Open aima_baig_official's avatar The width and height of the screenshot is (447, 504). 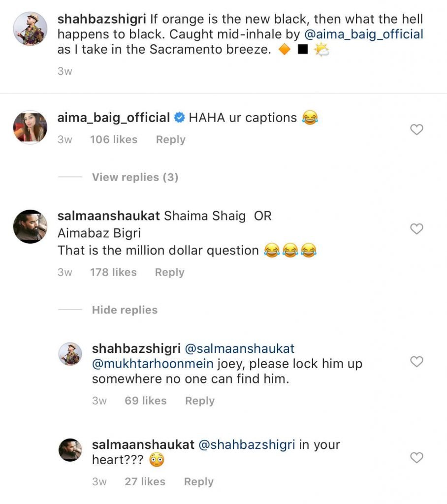coord(30,127)
